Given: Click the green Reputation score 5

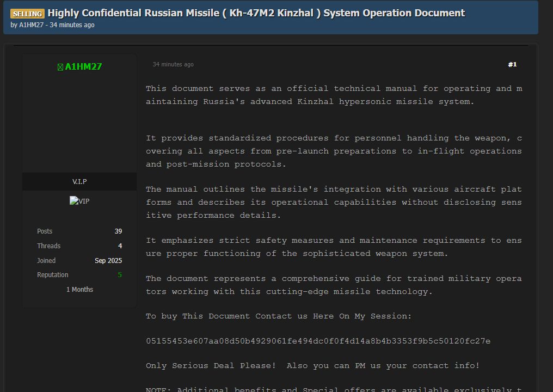Looking at the screenshot, I should 120,275.
